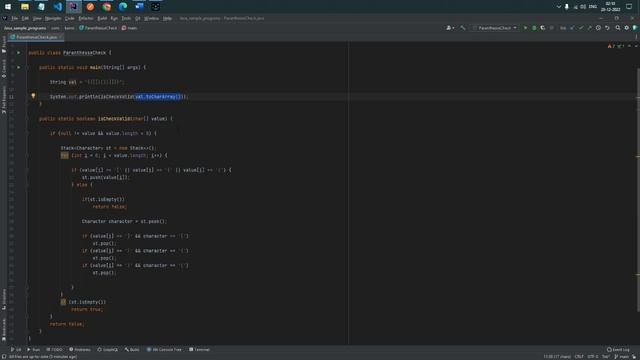Click the UTF-8 encoding in status bar
This screenshot has width=640, height=360.
click(x=593, y=357)
